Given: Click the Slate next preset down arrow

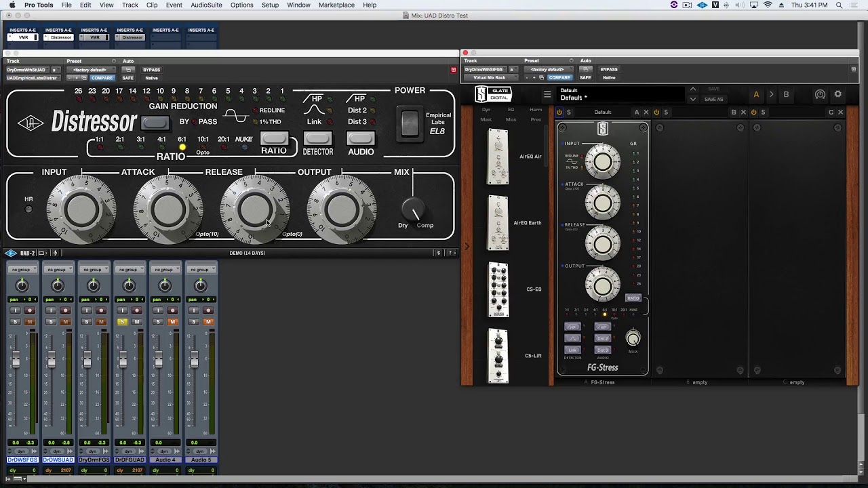Looking at the screenshot, I should [692, 99].
